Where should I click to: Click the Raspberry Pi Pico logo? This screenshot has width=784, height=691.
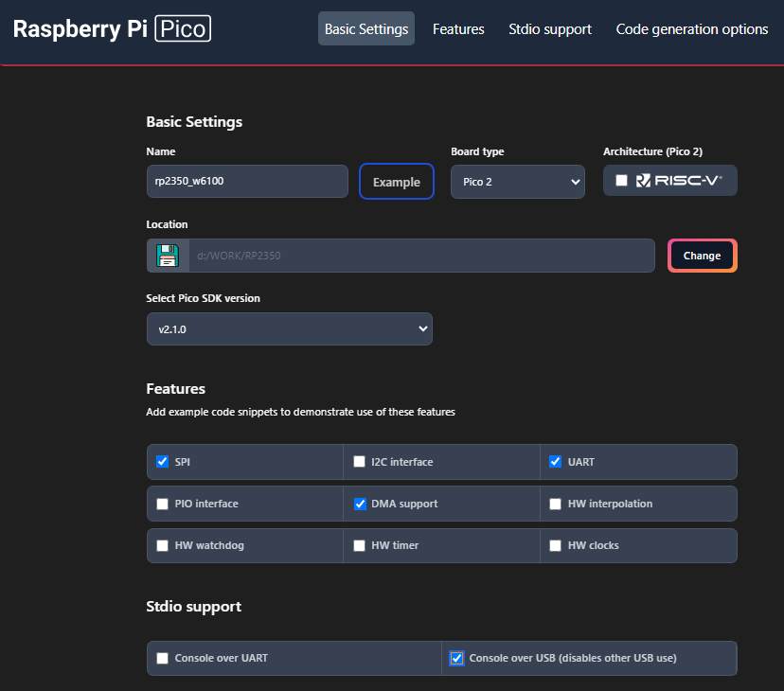112,28
